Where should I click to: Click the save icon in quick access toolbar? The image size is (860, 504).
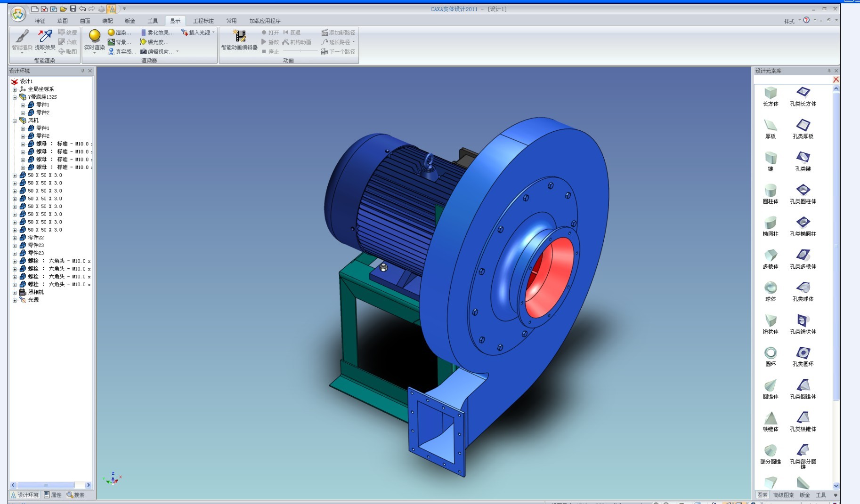(73, 9)
